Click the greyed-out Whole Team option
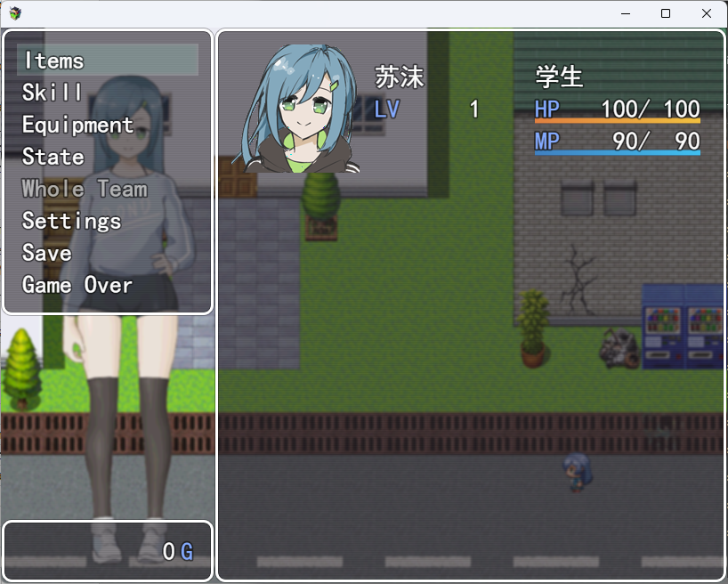728x584 pixels. tap(85, 189)
